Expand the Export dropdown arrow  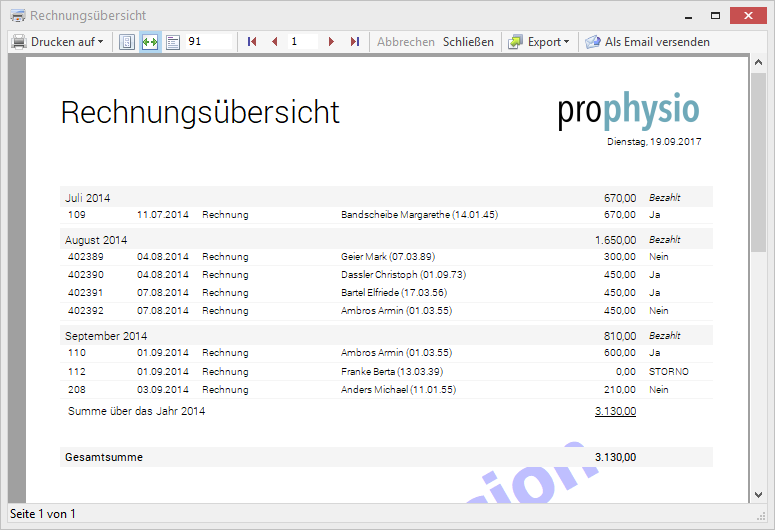pyautogui.click(x=566, y=42)
